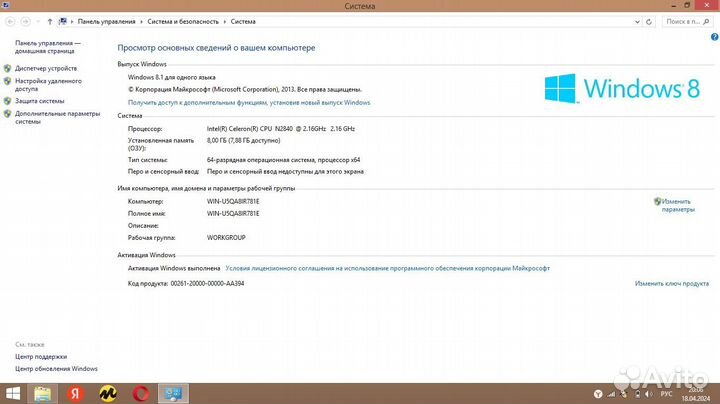720x404 pixels.
Task: Open Opera browser from the taskbar
Action: pyautogui.click(x=140, y=393)
